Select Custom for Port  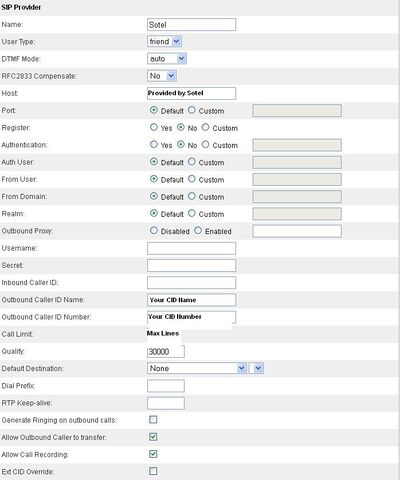(x=192, y=110)
